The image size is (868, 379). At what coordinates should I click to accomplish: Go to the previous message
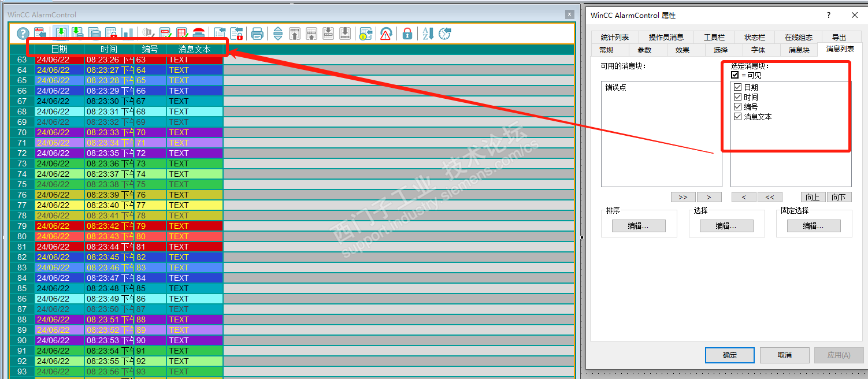[311, 34]
